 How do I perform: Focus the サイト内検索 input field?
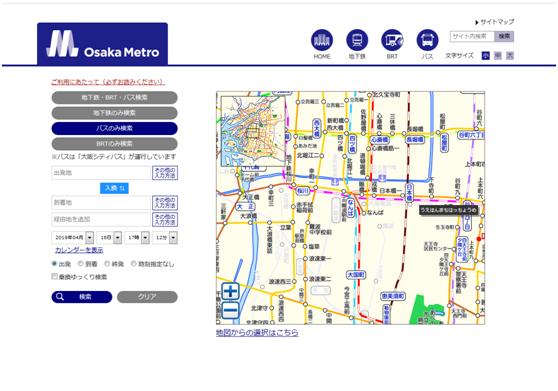click(x=472, y=36)
